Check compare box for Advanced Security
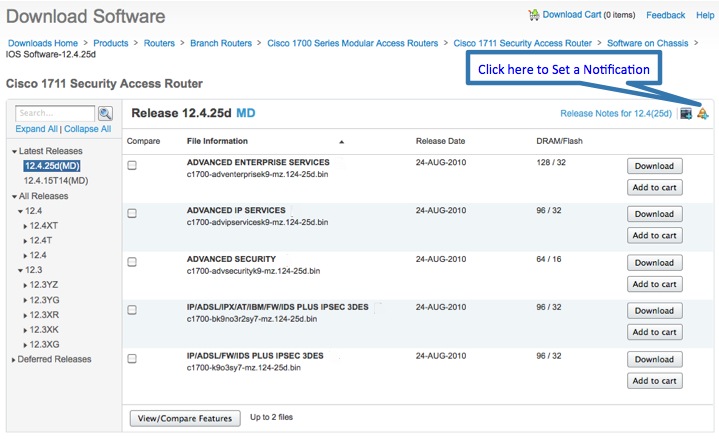Image resolution: width=719 pixels, height=439 pixels. click(132, 262)
